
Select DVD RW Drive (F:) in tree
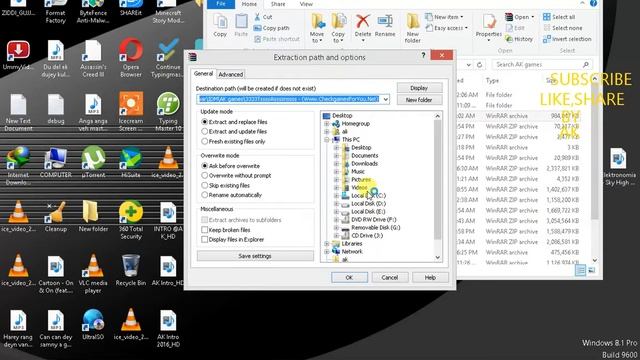pos(373,220)
